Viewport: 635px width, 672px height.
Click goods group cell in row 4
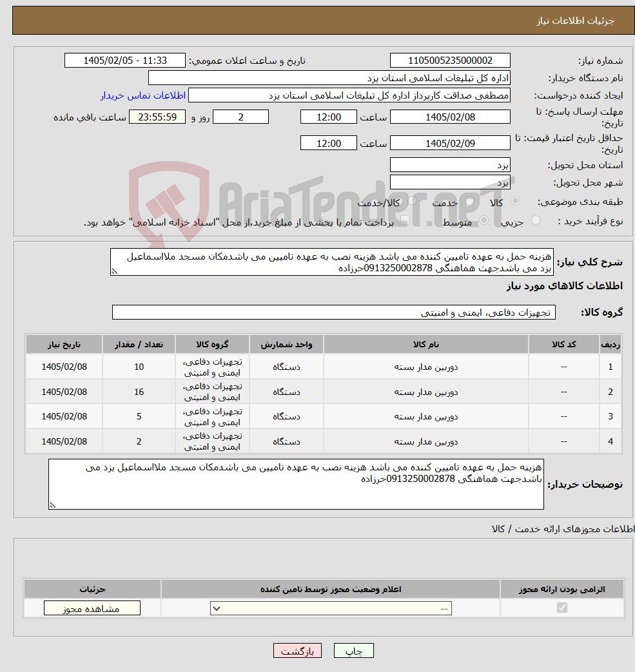(212, 441)
